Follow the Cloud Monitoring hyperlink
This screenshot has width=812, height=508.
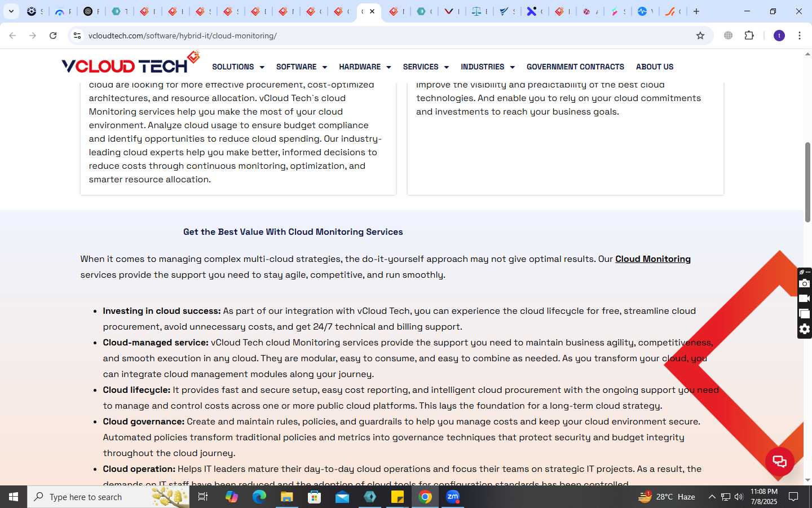(x=653, y=259)
